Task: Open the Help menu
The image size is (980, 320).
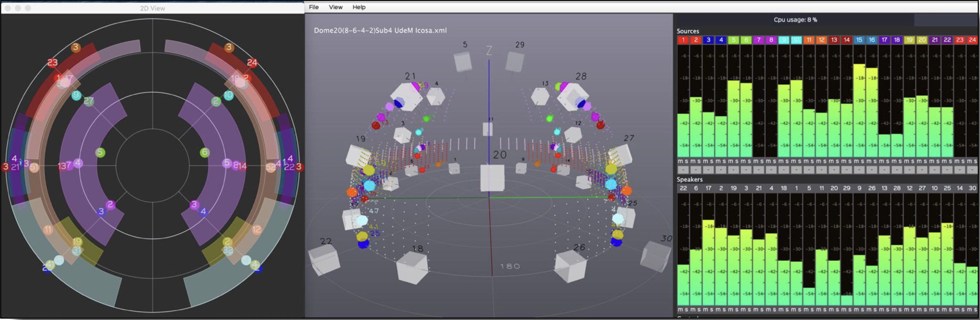Action: 359,7
